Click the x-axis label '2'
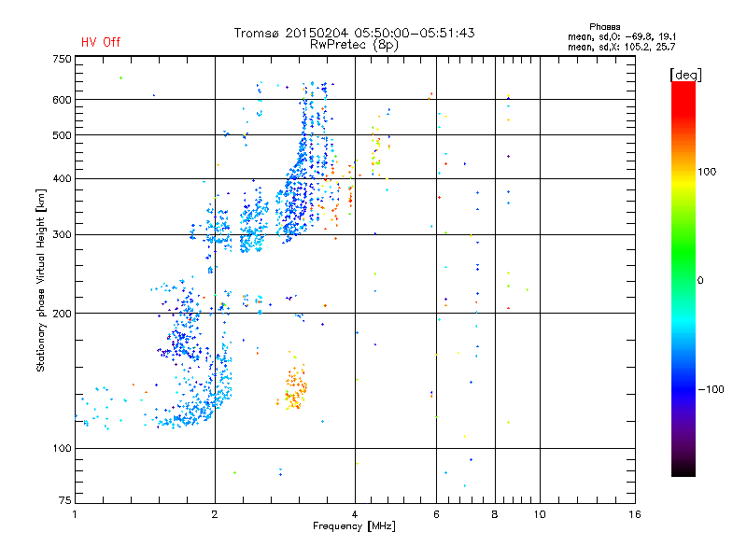The image size is (747, 560). click(215, 514)
